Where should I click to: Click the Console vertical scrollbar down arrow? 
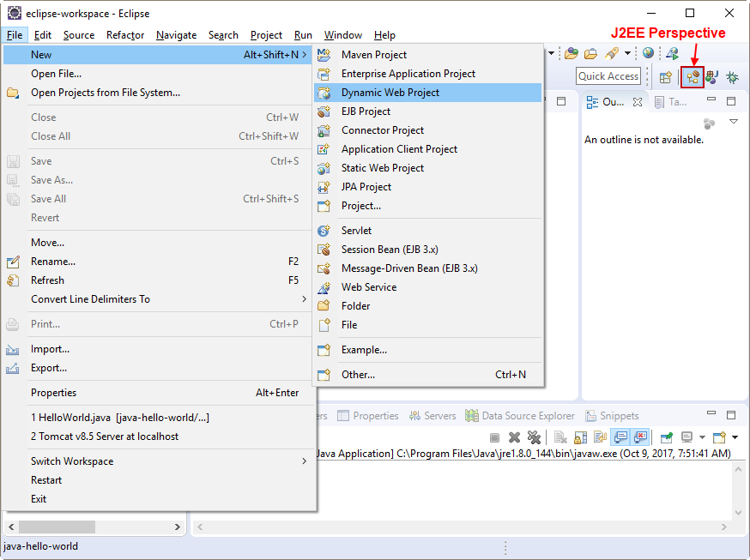point(738,513)
